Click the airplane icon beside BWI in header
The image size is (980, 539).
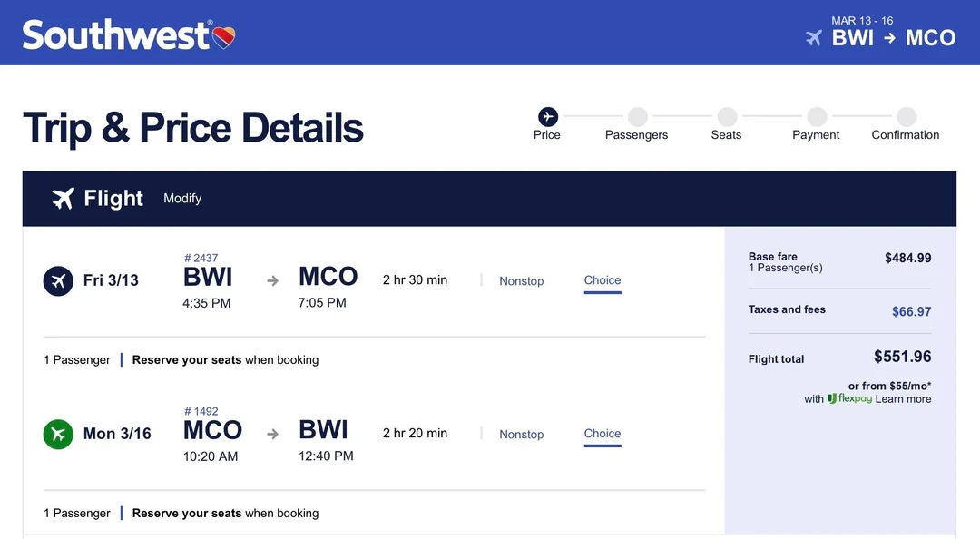click(x=814, y=38)
